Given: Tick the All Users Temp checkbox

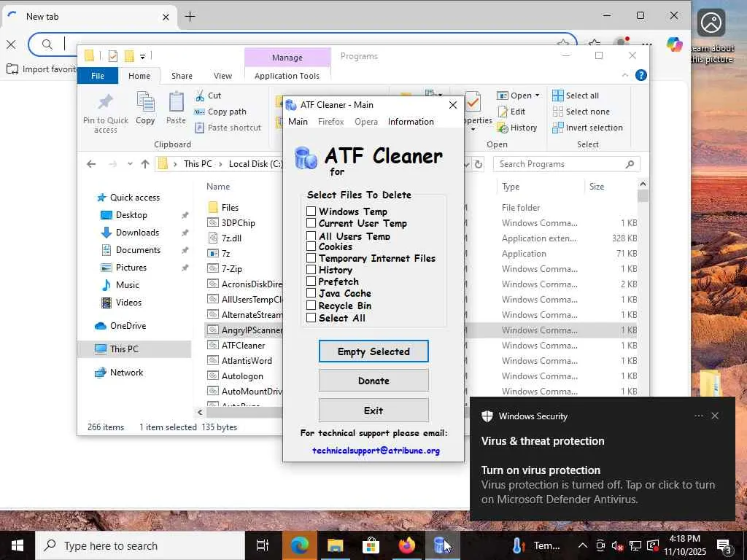Looking at the screenshot, I should click(311, 236).
